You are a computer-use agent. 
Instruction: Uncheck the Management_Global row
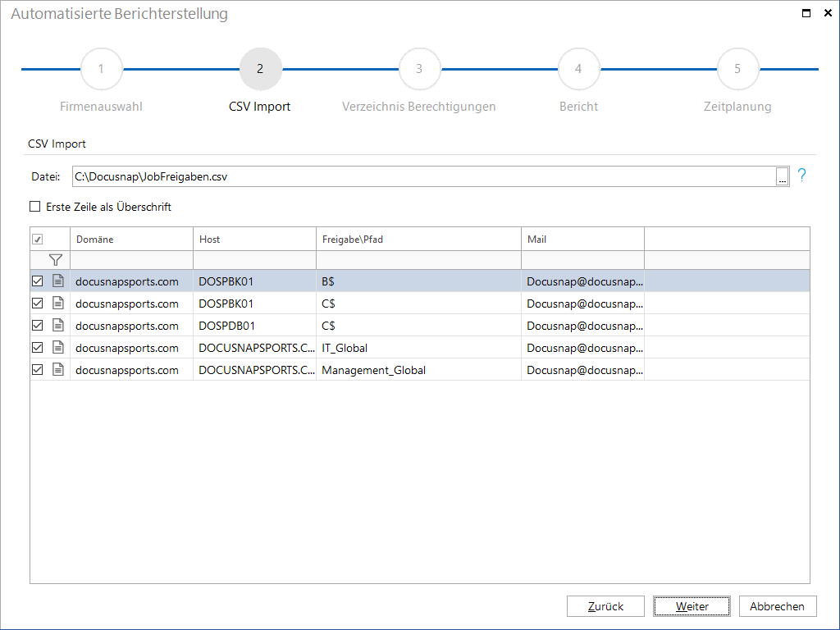38,370
